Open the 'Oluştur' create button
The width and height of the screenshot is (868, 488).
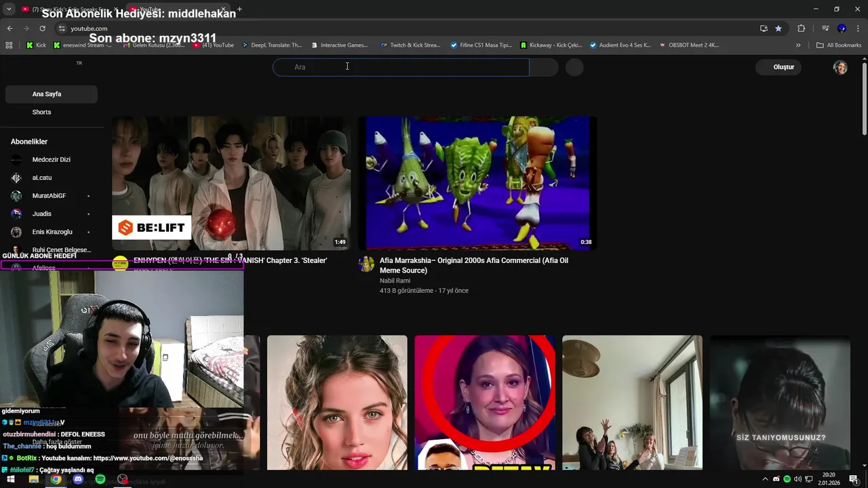[778, 67]
